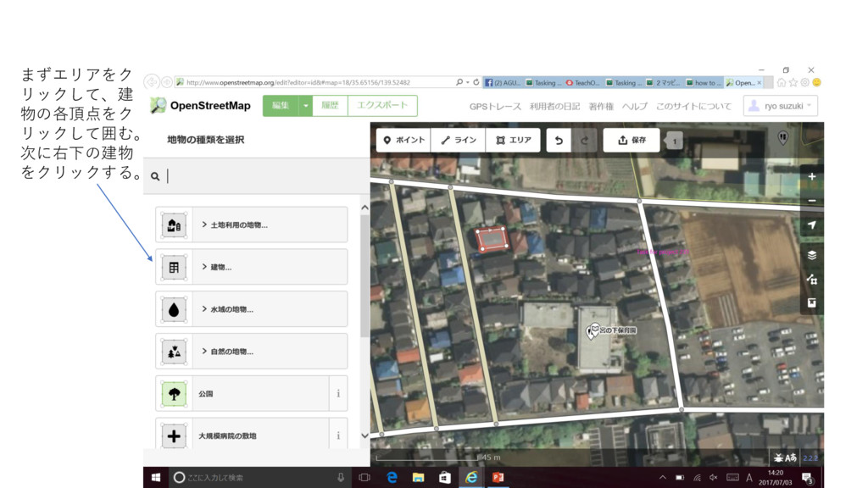
Task: Switch to the 履歴 (History) tab
Action: click(x=330, y=106)
